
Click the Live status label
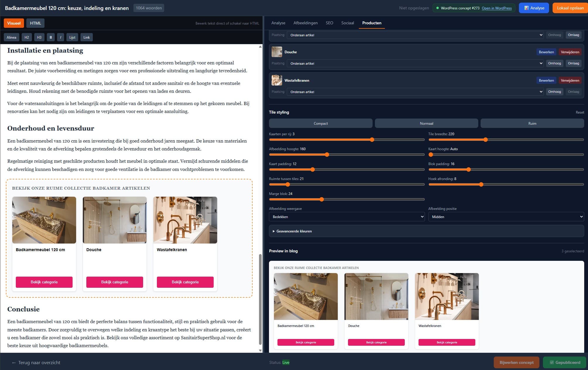tap(286, 362)
